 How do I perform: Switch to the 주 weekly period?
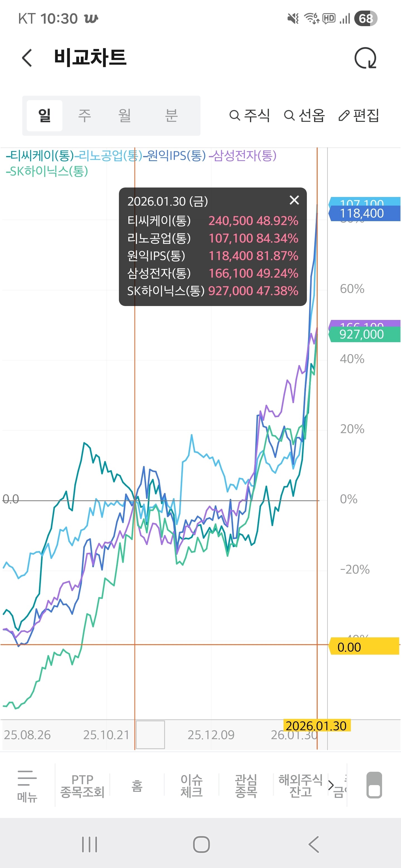point(84,115)
